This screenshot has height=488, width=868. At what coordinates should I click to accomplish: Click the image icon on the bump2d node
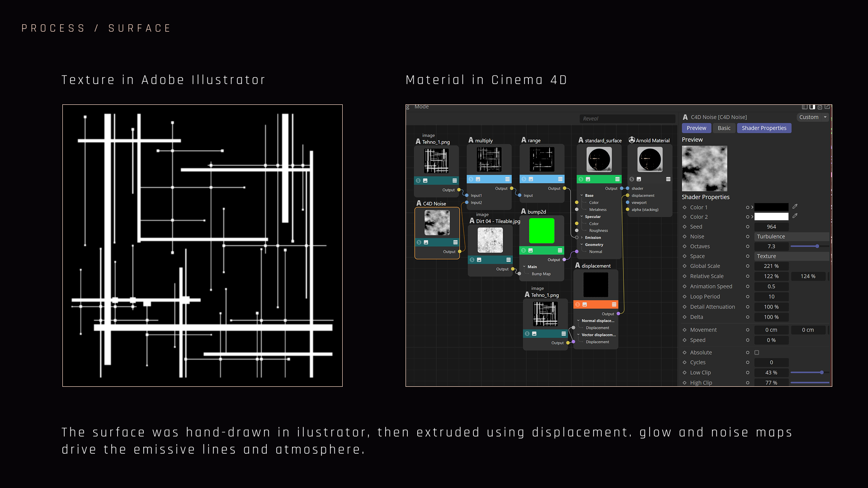pos(531,250)
